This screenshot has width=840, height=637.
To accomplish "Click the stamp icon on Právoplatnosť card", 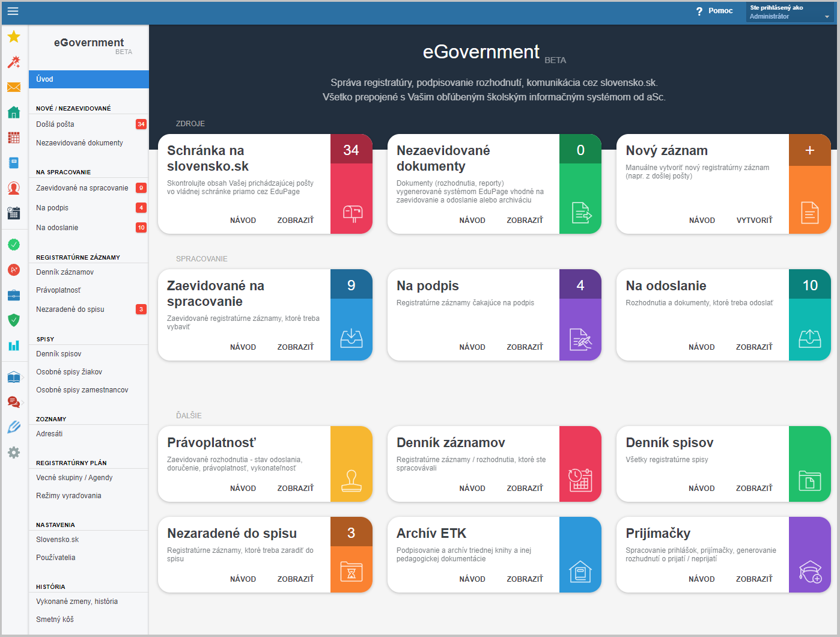I will point(352,480).
